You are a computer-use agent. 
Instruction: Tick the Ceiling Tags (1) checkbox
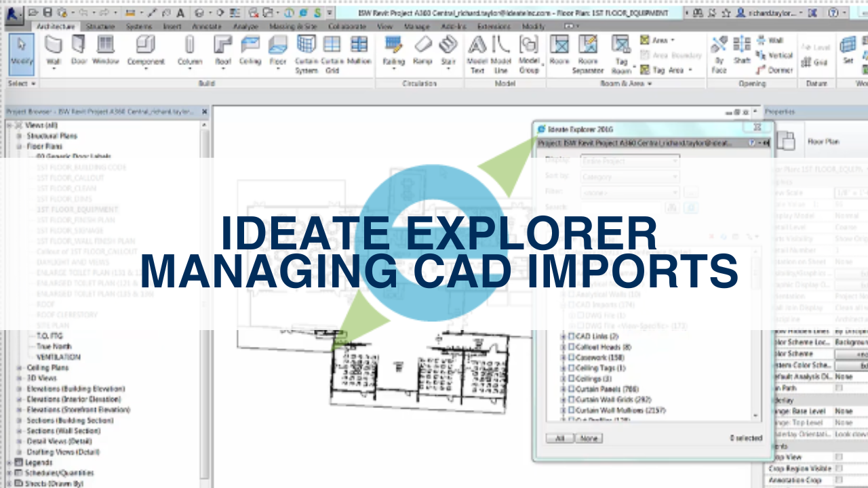(x=572, y=368)
